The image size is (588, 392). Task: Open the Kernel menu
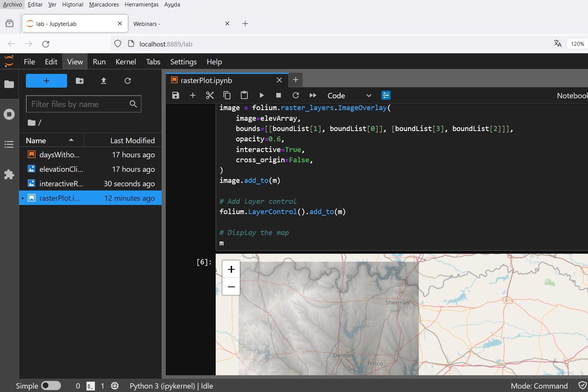click(126, 62)
